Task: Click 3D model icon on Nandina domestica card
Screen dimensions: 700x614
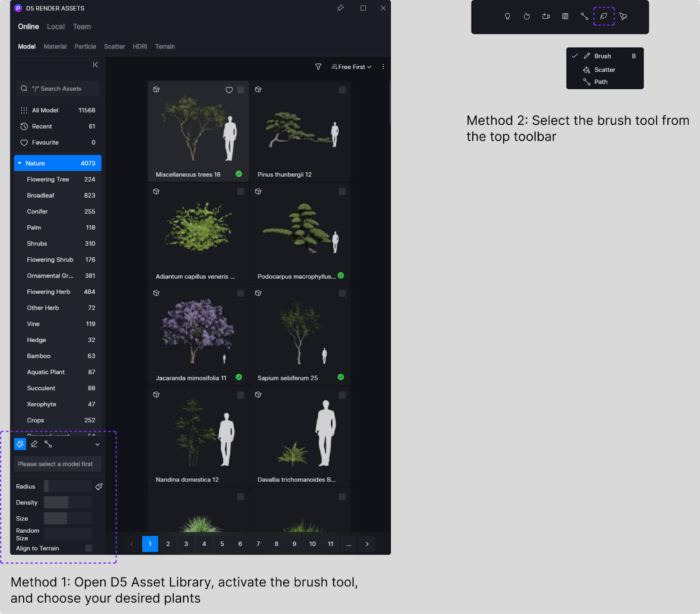Action: 156,394
